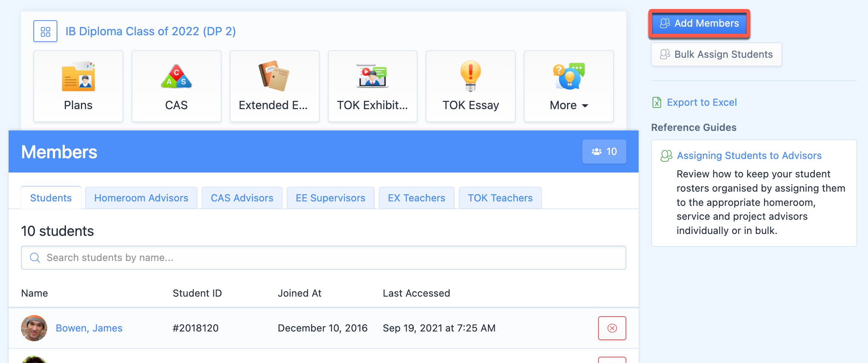The height and width of the screenshot is (363, 868).
Task: Open Bowen, James student profile link
Action: (89, 328)
